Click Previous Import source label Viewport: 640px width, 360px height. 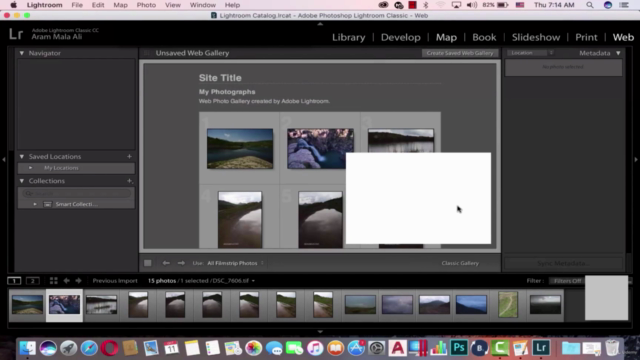[115, 281]
